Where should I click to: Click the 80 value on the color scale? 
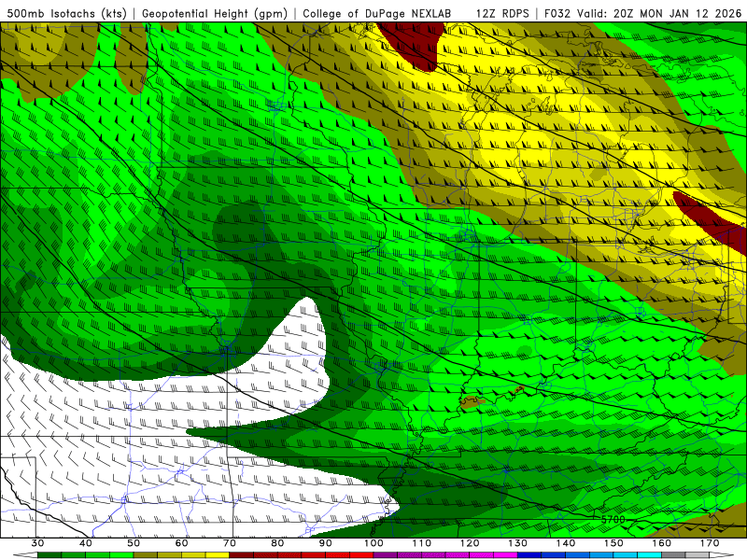[277, 543]
